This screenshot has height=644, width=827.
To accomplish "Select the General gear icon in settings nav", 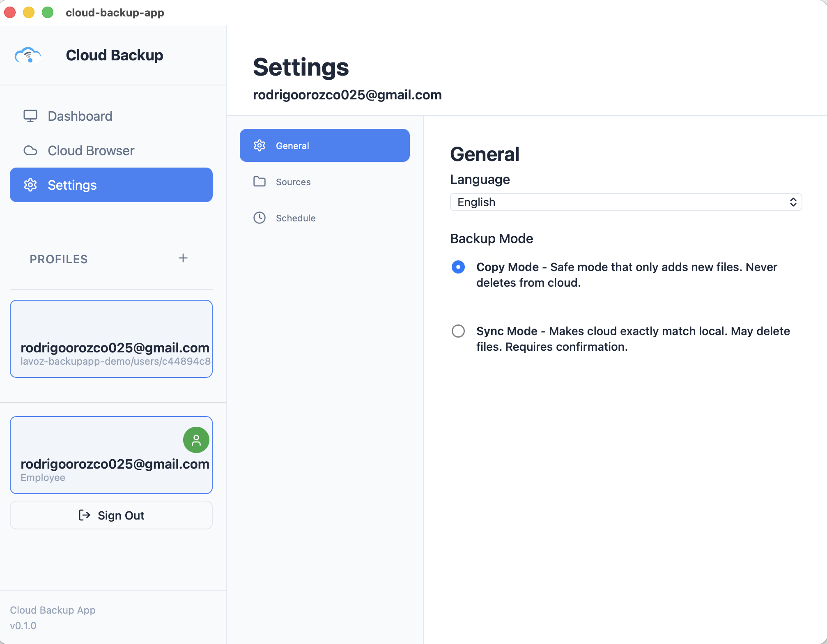I will tap(260, 145).
